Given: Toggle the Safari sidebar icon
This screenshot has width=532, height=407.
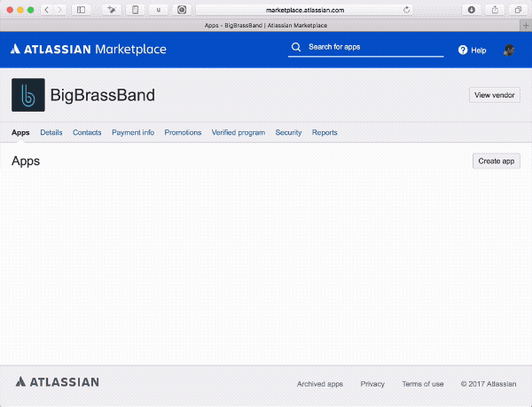Looking at the screenshot, I should tap(81, 10).
